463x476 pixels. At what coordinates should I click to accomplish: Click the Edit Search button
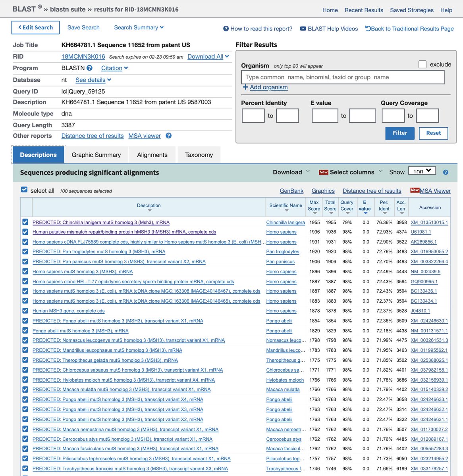tap(36, 27)
